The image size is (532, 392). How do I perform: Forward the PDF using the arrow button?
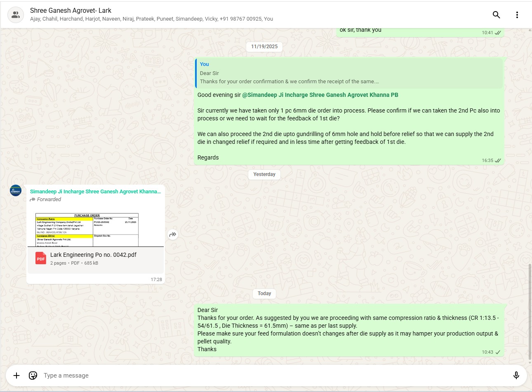(173, 235)
